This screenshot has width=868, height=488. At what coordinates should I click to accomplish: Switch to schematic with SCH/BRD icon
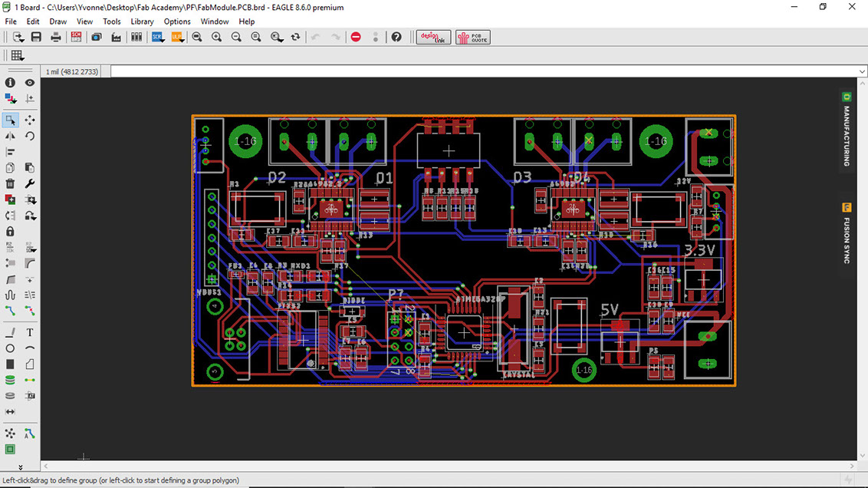(x=76, y=37)
